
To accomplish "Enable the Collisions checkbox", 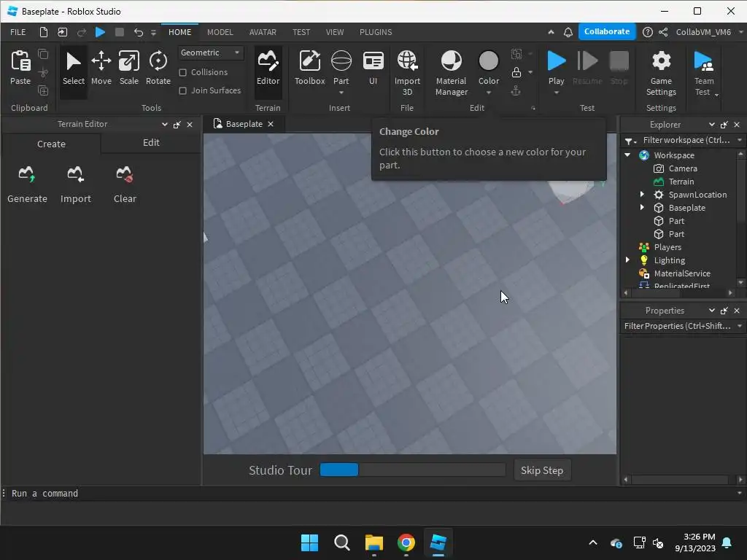I will (x=182, y=72).
